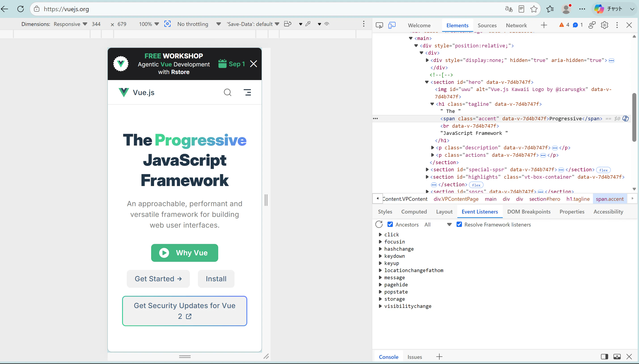Toggle device emulation mode icon
This screenshot has height=364, width=639.
392,25
